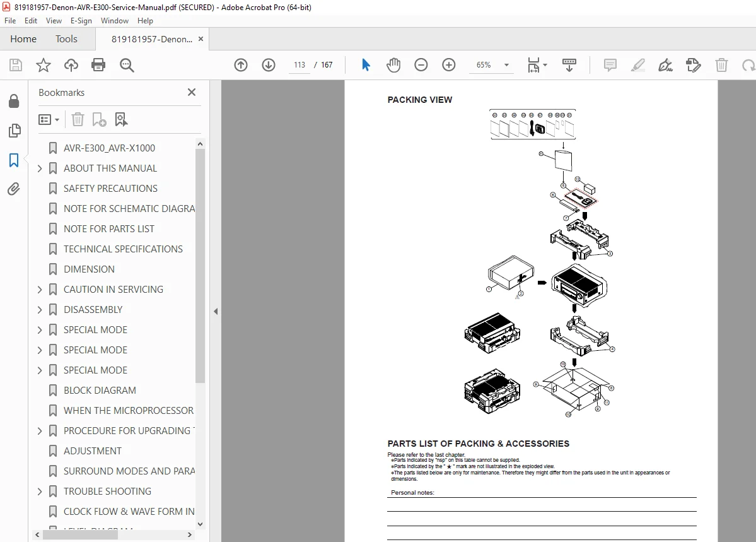Open Find text search tool

[127, 65]
